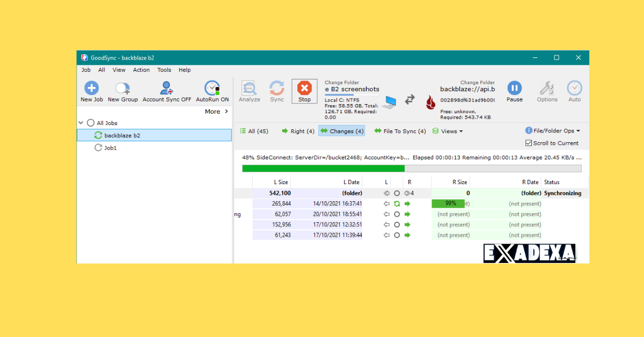Click the File To Sync (4) filter

(400, 131)
